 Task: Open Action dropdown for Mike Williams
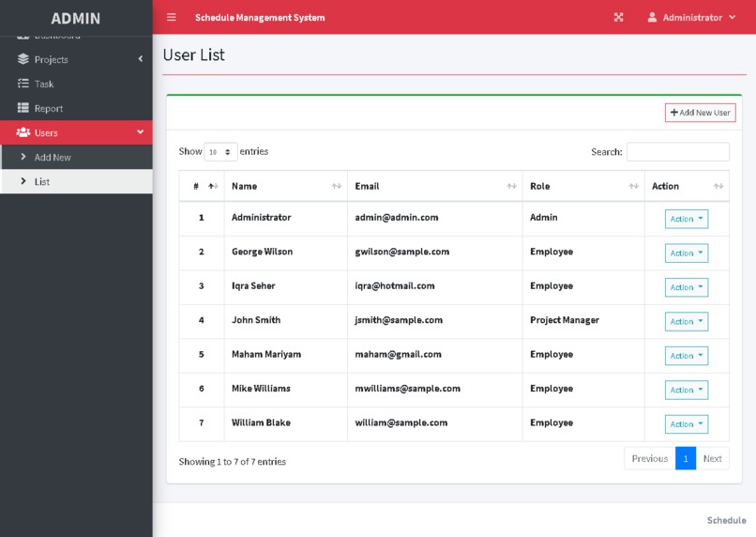686,391
